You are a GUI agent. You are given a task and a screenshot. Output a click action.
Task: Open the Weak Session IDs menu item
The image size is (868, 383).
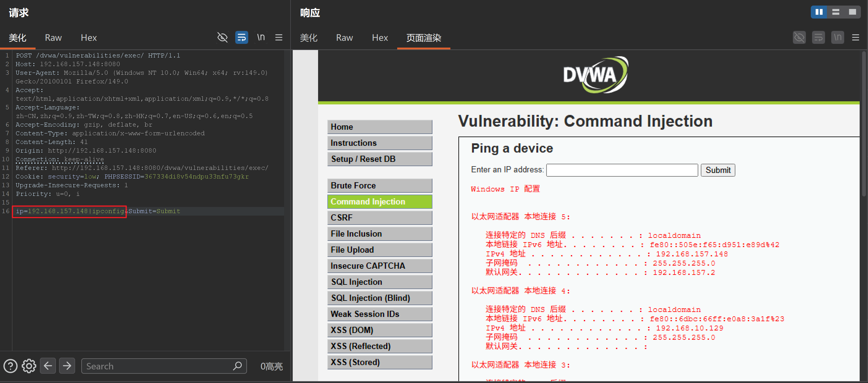point(380,314)
